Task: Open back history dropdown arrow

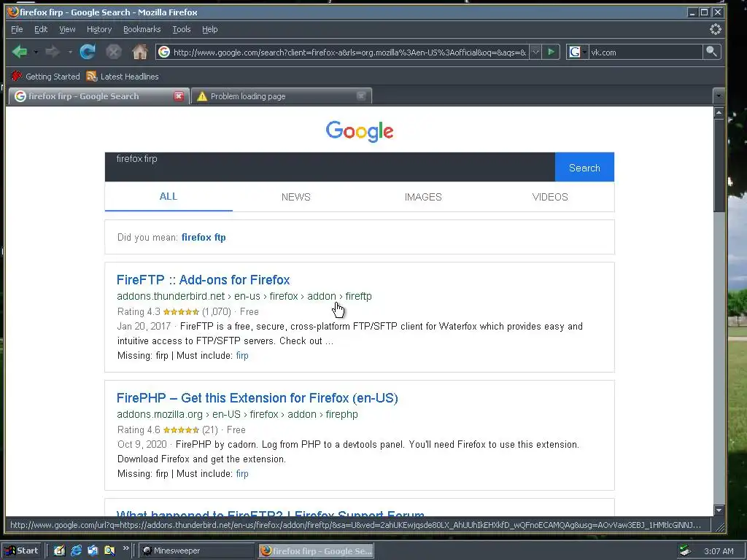Action: 36,52
